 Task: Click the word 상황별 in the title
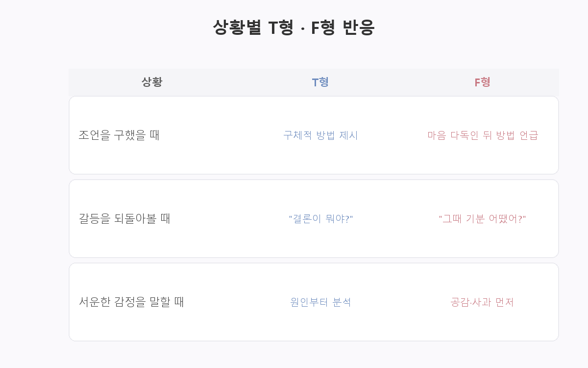point(238,27)
